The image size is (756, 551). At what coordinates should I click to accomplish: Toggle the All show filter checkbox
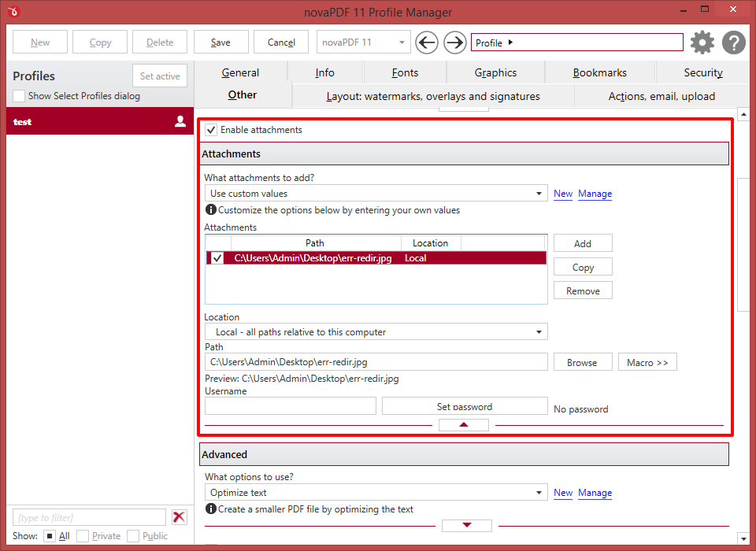(x=49, y=535)
